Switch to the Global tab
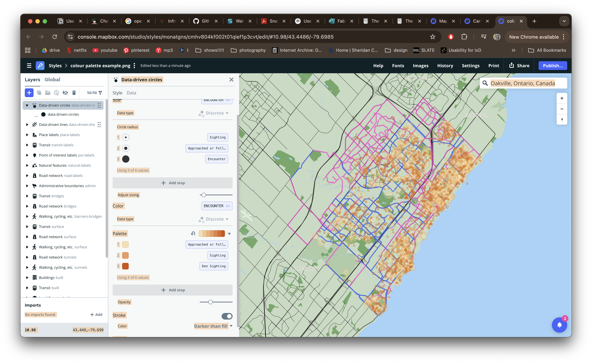 click(x=52, y=79)
